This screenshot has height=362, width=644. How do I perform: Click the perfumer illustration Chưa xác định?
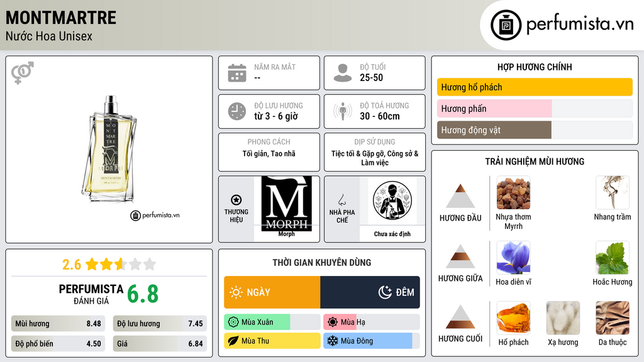tap(392, 201)
